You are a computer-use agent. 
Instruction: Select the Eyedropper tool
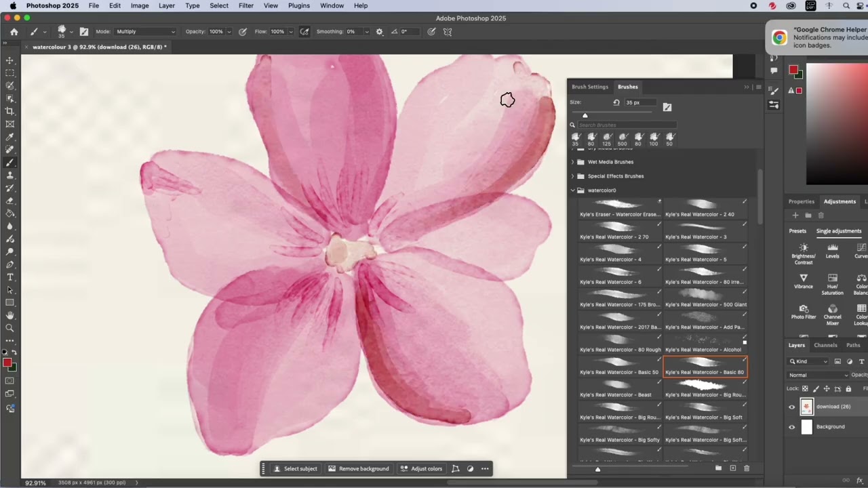point(9,137)
